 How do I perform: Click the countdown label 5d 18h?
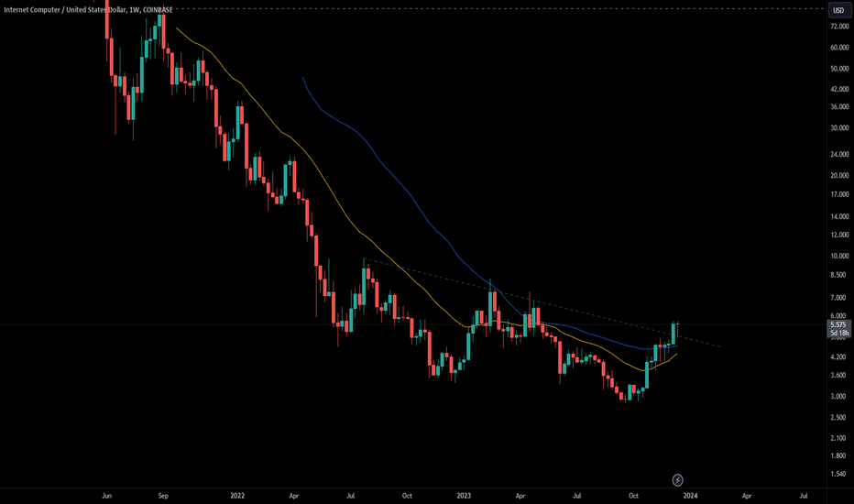[838, 333]
